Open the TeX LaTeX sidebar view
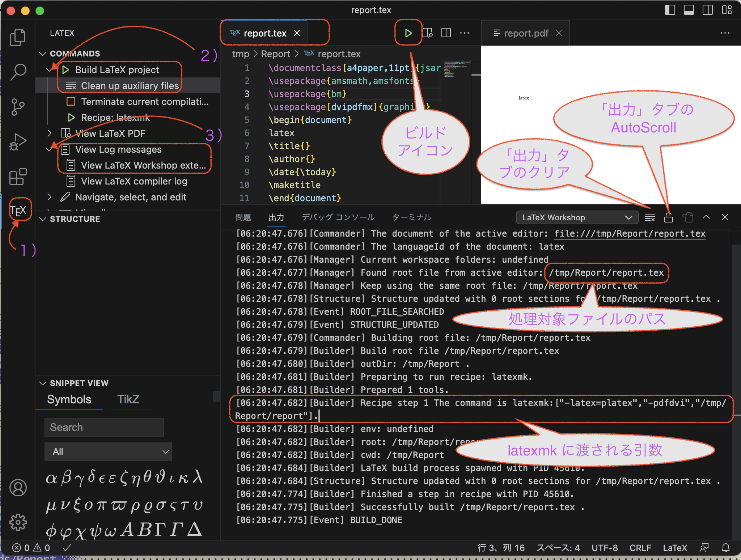Viewport: 741px width, 560px height. 18,211
